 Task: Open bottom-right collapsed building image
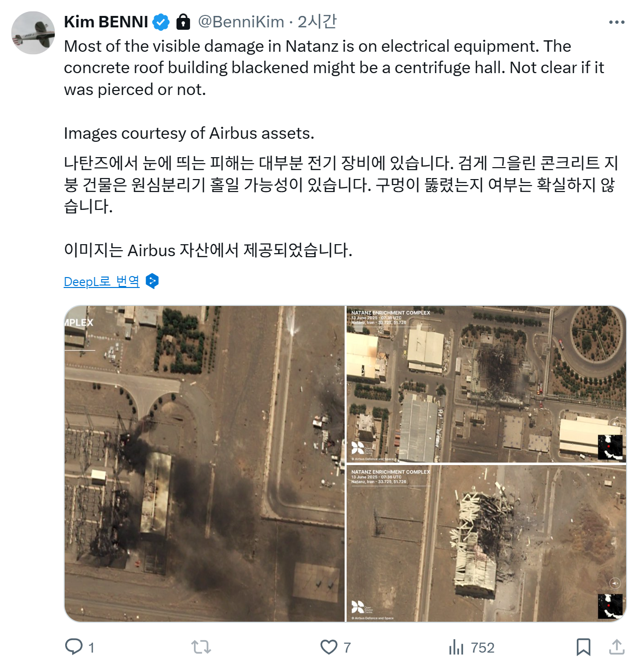[486, 543]
